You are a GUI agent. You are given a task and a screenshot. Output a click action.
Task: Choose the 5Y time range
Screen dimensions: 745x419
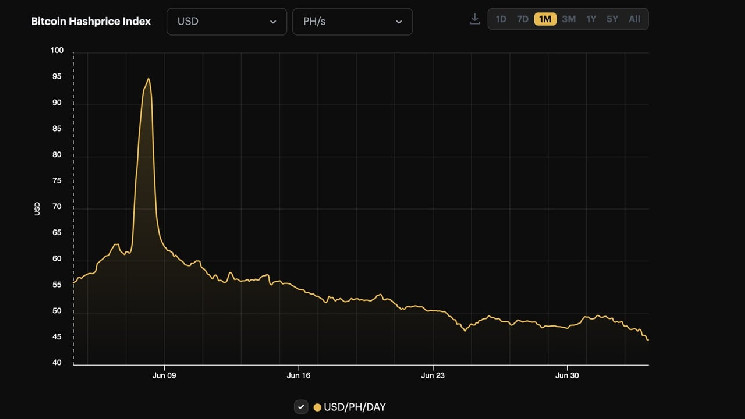click(x=612, y=19)
